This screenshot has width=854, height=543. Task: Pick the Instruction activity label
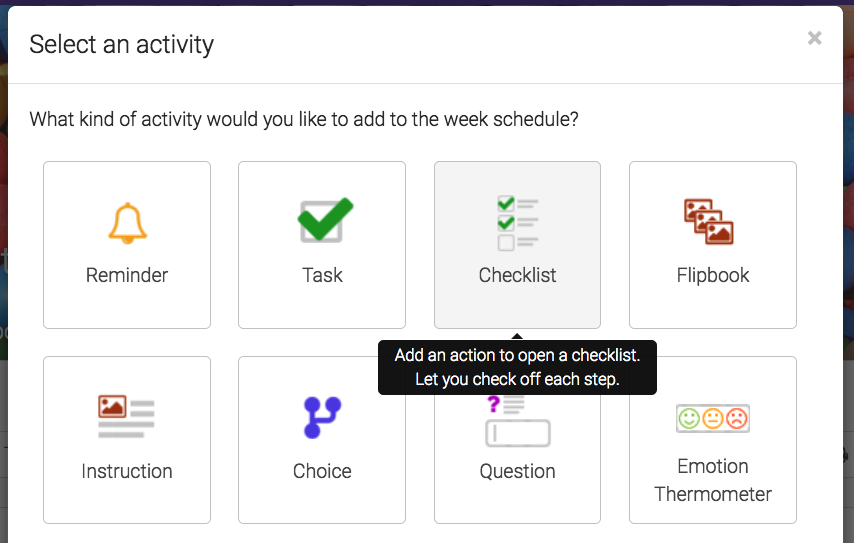[127, 471]
